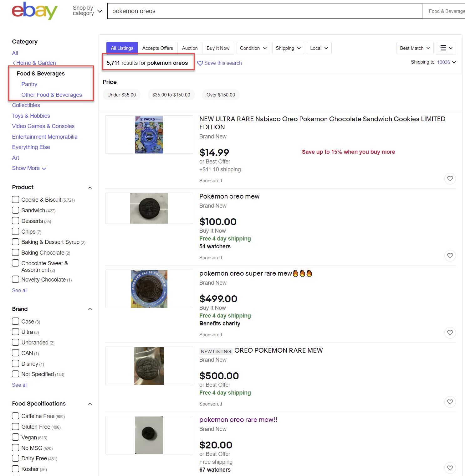Open Toys & Hobbies category

point(31,116)
